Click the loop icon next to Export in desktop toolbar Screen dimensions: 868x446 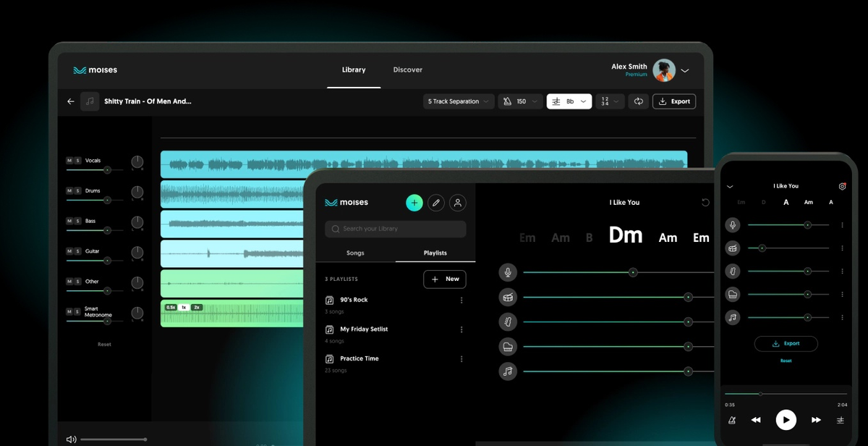tap(638, 101)
